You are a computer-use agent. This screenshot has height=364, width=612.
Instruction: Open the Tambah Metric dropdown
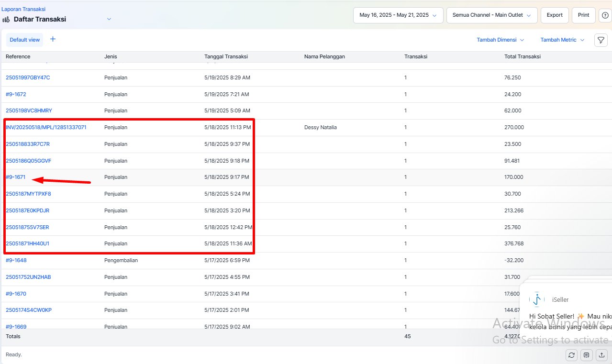point(562,40)
